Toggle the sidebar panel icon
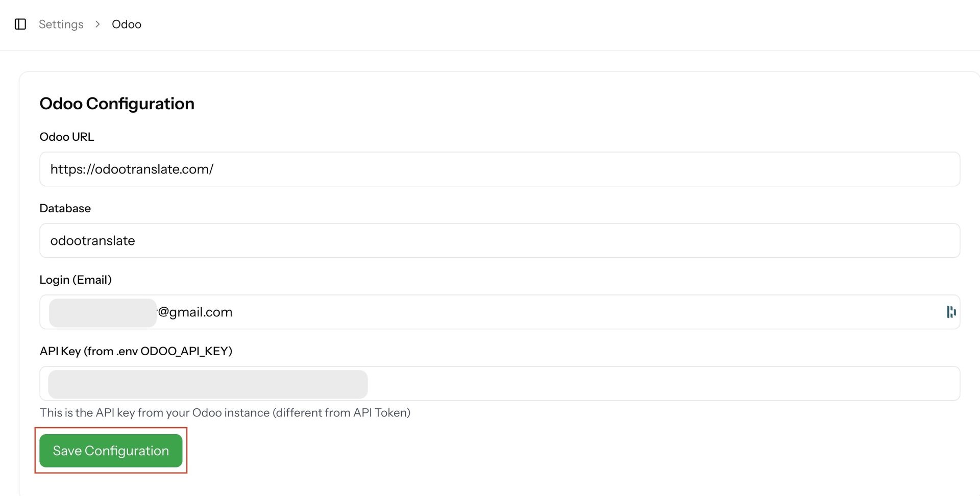Screen dimensions: 980x496 click(20, 24)
